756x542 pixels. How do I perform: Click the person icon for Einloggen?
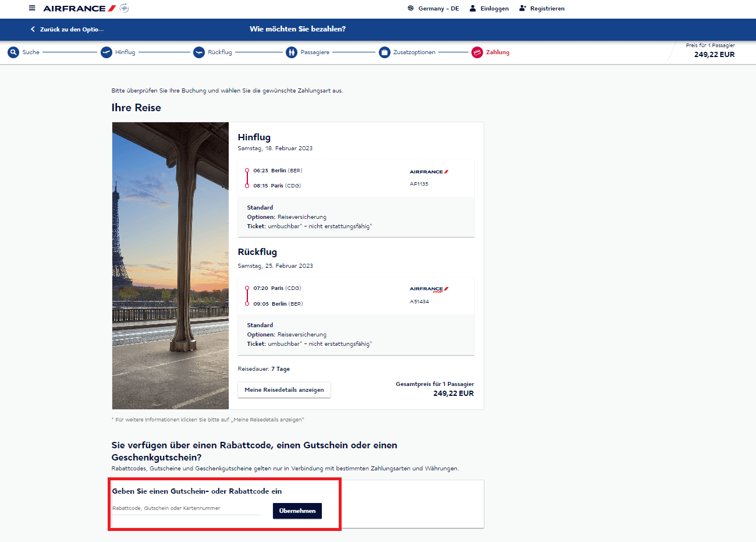pos(473,8)
